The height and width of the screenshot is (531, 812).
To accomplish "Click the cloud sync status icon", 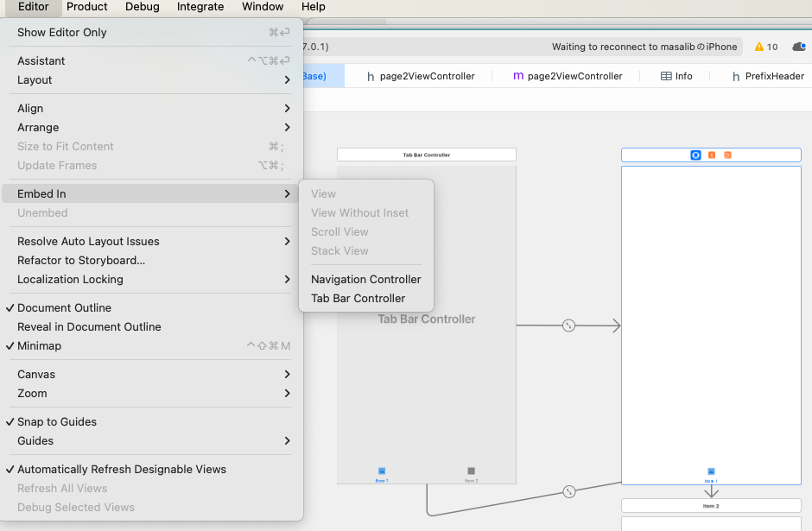I will [797, 47].
